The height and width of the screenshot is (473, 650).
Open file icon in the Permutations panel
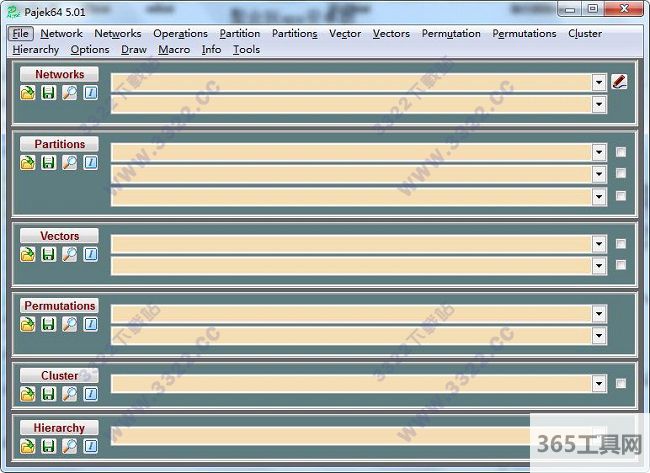(x=28, y=324)
